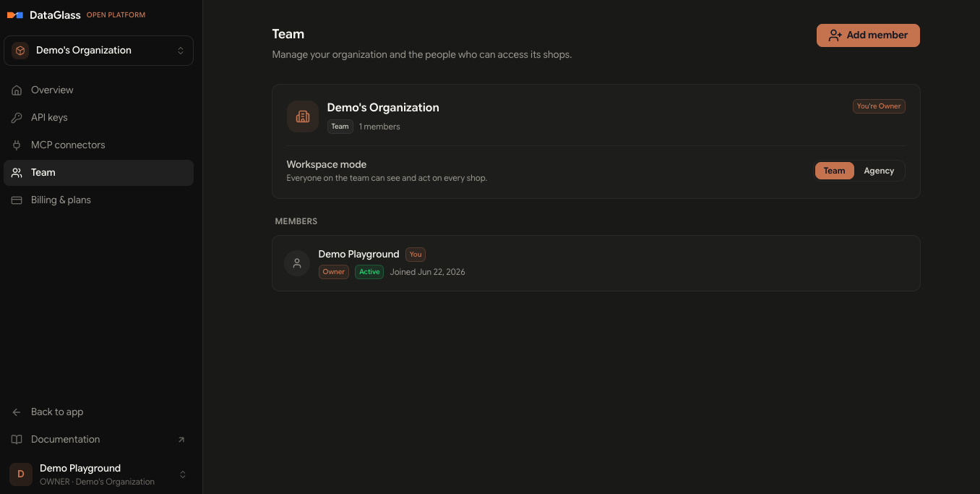Click the Active status badge
Image resolution: width=980 pixels, height=494 pixels.
click(369, 272)
